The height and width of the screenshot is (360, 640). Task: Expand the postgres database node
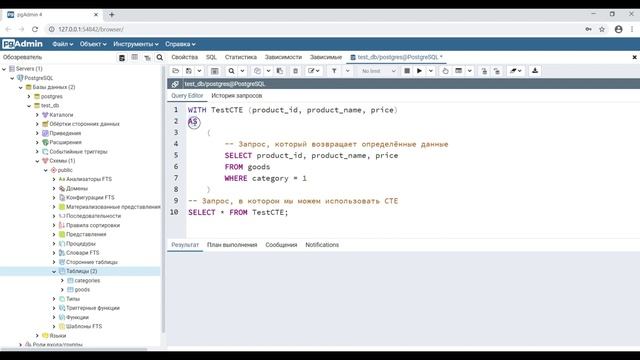tap(29, 97)
